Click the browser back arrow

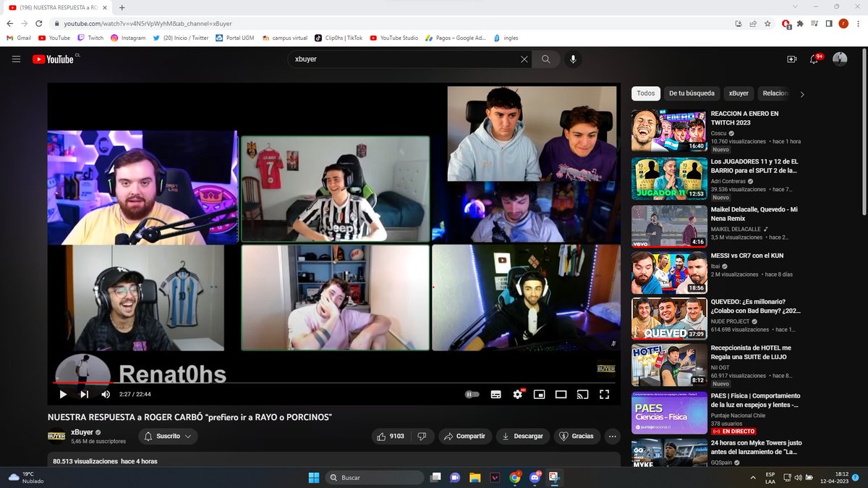pos(9,24)
